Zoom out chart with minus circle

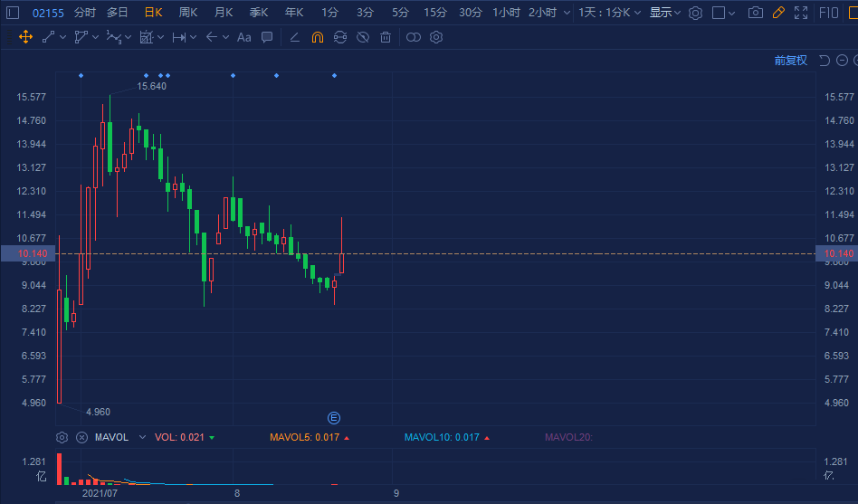coord(842,61)
